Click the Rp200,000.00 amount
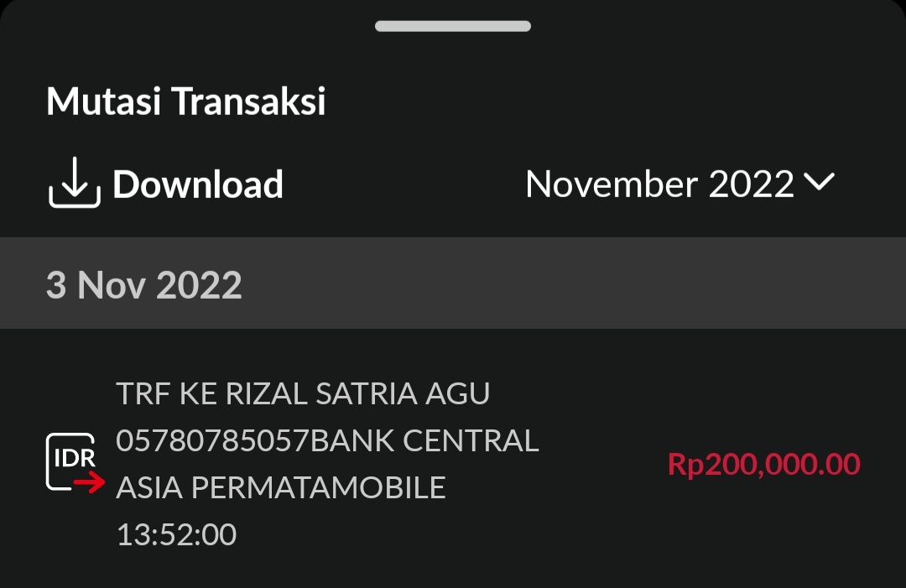Image resolution: width=906 pixels, height=588 pixels. pos(763,464)
